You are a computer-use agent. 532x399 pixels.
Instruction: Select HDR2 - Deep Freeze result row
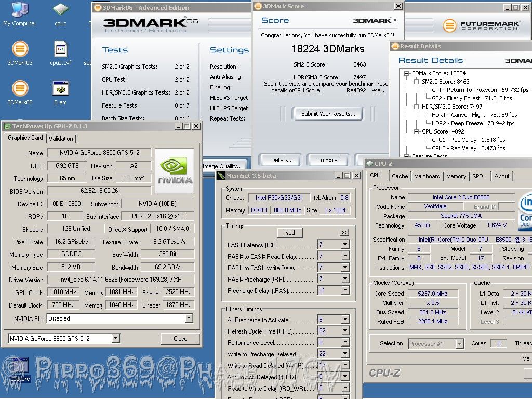473,123
